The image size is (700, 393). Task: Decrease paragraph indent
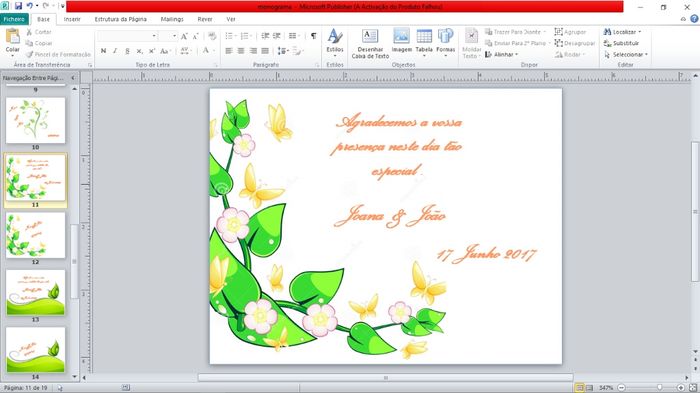point(265,36)
